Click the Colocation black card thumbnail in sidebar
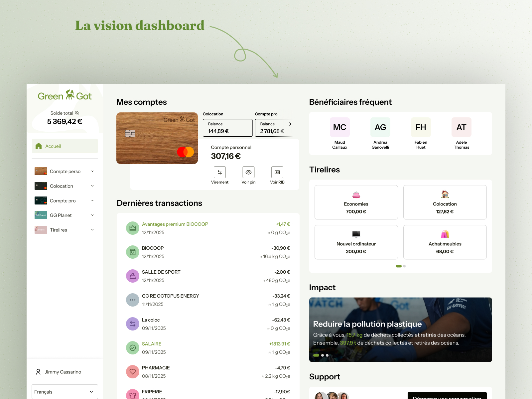Screen dimensions: 532x399 (x=41, y=186)
